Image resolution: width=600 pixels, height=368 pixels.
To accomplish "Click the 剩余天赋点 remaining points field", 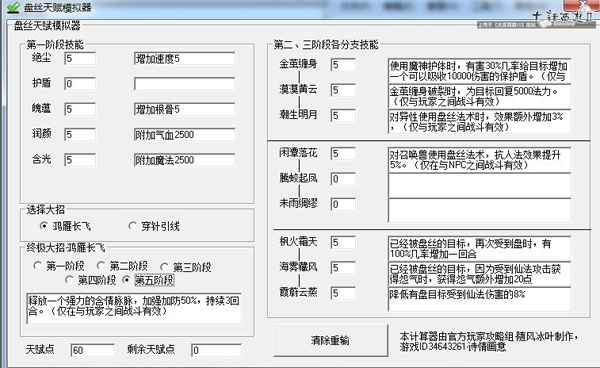I will (x=216, y=350).
